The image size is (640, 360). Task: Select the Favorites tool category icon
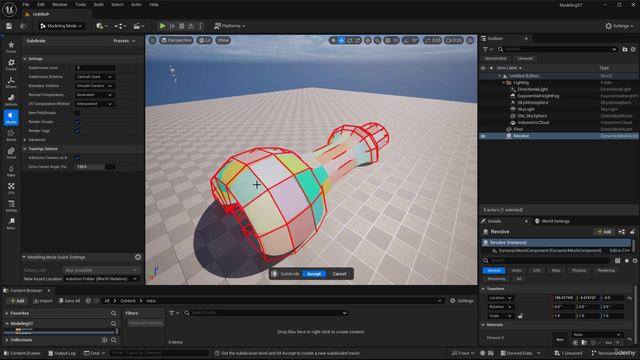point(11,47)
